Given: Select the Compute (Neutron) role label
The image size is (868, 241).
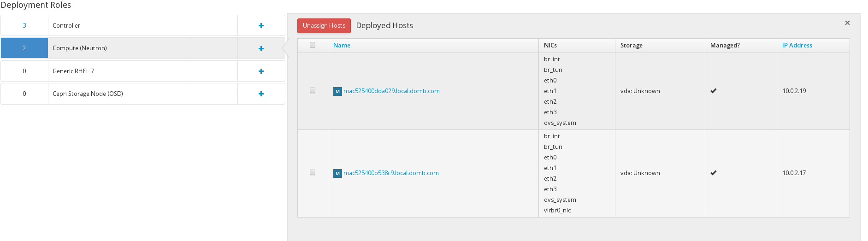Looking at the screenshot, I should pyautogui.click(x=80, y=48).
